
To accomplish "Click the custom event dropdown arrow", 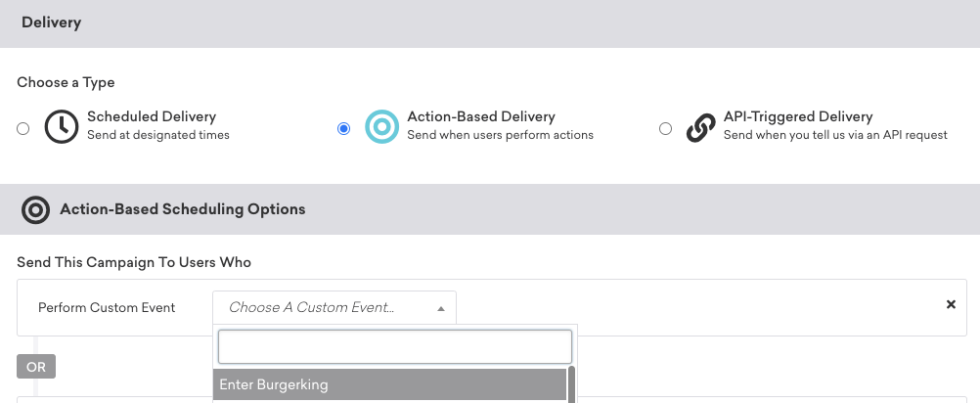I will point(441,309).
